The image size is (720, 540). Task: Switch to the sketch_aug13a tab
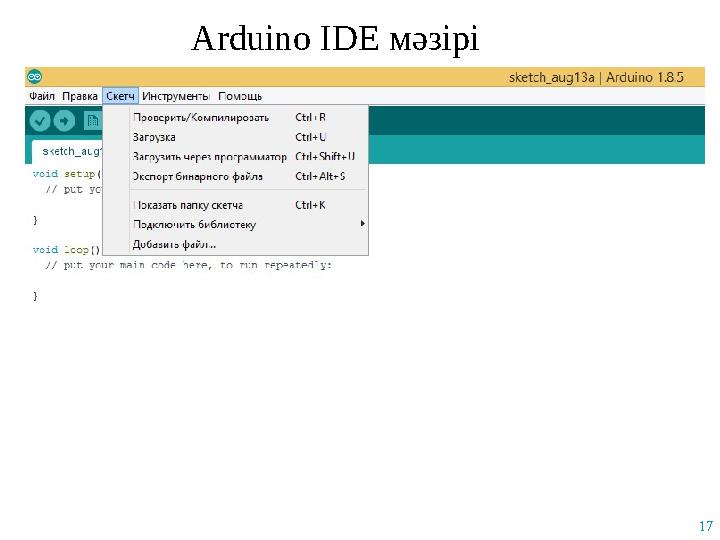[x=68, y=152]
